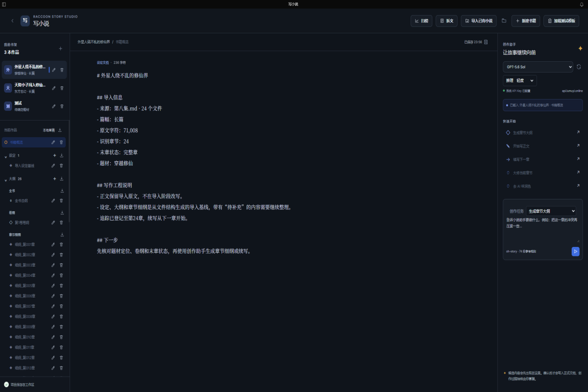Select 书籍概览 in the sidebar tree
This screenshot has height=392, width=588.
click(34, 142)
